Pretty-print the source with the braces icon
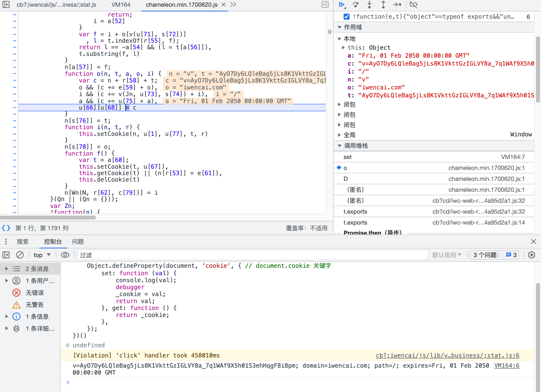 [x=6, y=228]
